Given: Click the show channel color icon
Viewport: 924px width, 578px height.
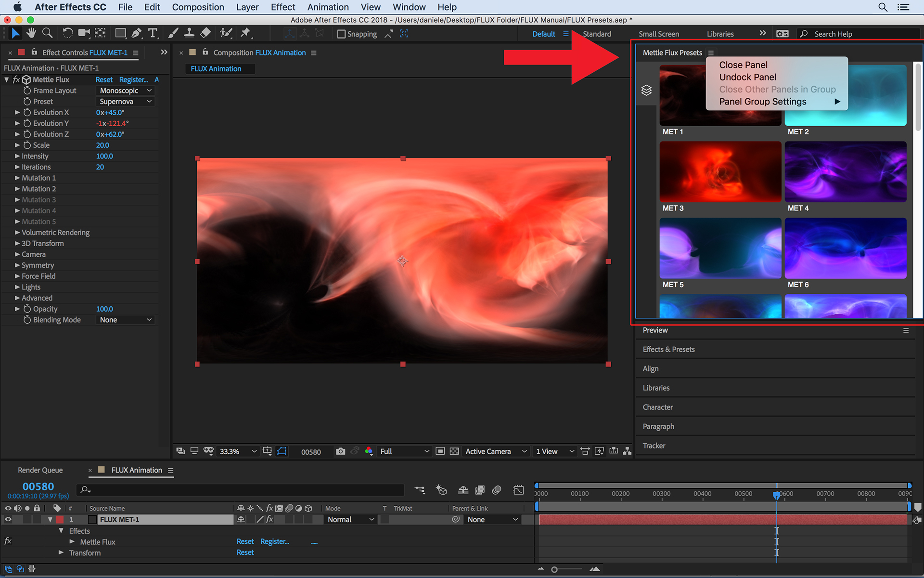Looking at the screenshot, I should [x=369, y=451].
